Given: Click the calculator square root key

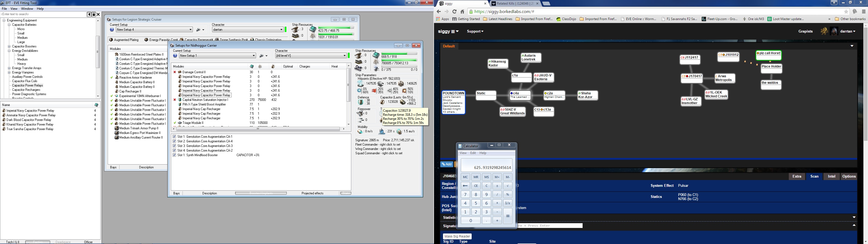Looking at the screenshot, I should 508,186.
